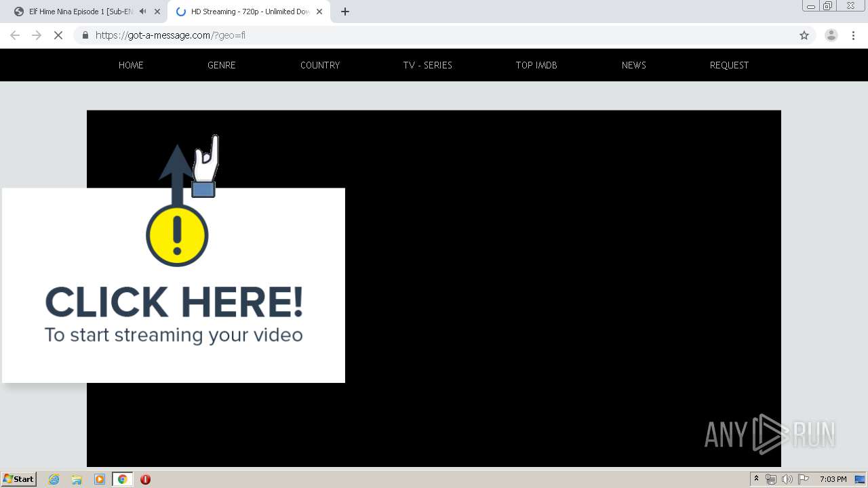Open the HOME menu item

point(131,65)
